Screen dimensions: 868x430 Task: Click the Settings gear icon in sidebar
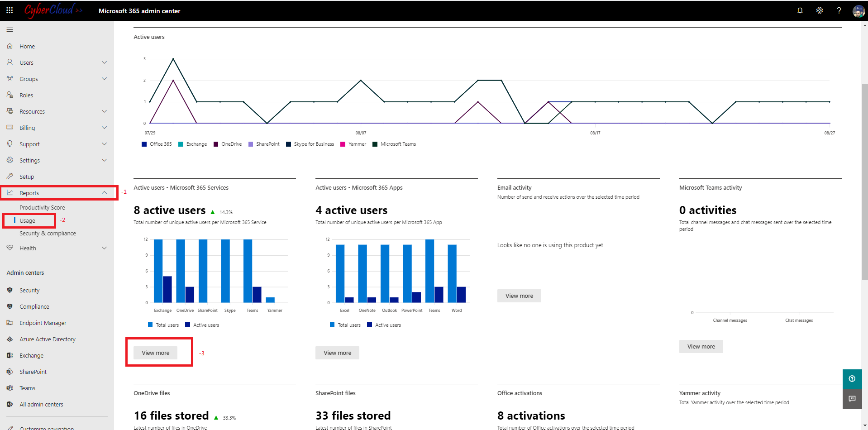(10, 160)
